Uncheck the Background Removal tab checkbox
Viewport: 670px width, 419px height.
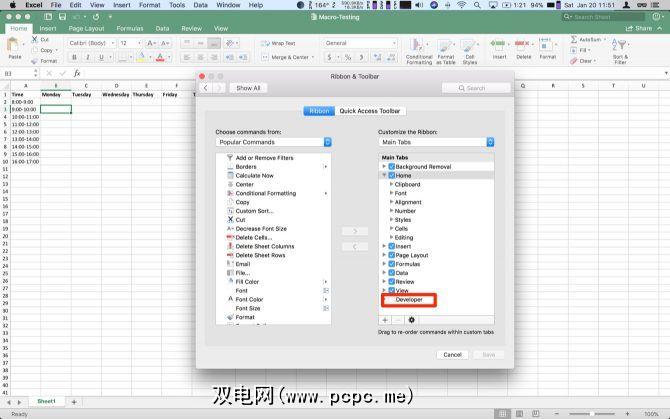[391, 167]
